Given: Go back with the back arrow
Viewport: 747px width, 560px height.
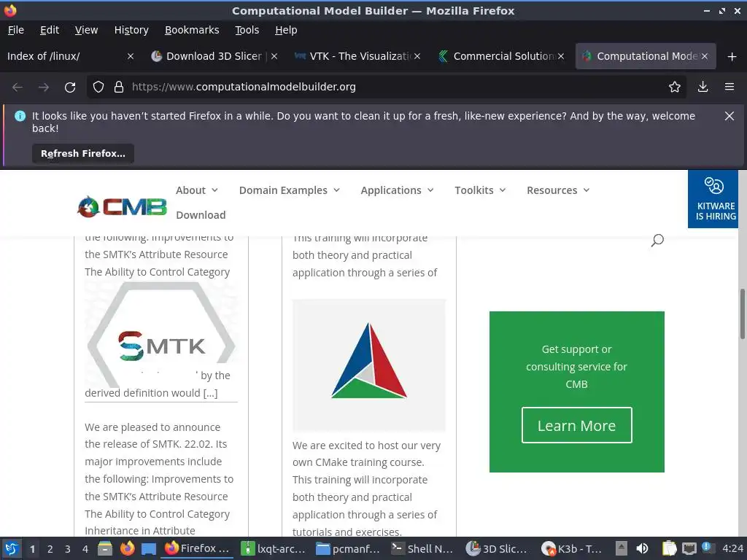Looking at the screenshot, I should (x=18, y=87).
